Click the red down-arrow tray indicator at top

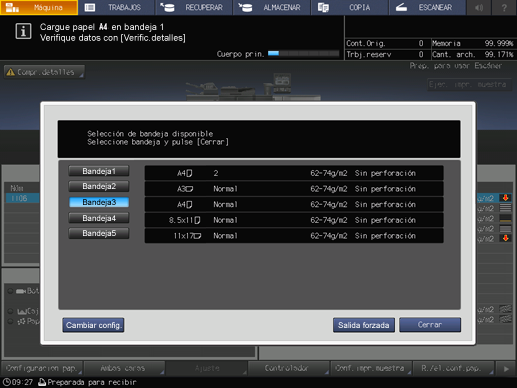(x=505, y=198)
